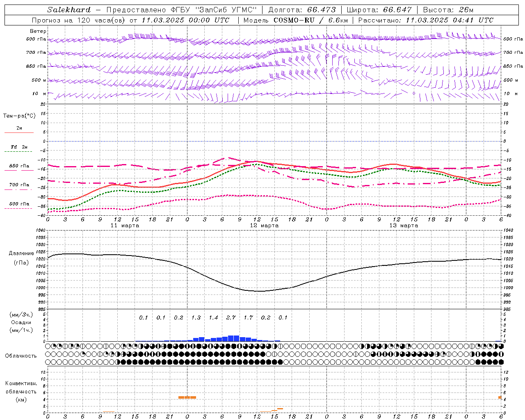Click the '13 марта' date label
This screenshot has height=420, width=525.
pyautogui.click(x=404, y=226)
